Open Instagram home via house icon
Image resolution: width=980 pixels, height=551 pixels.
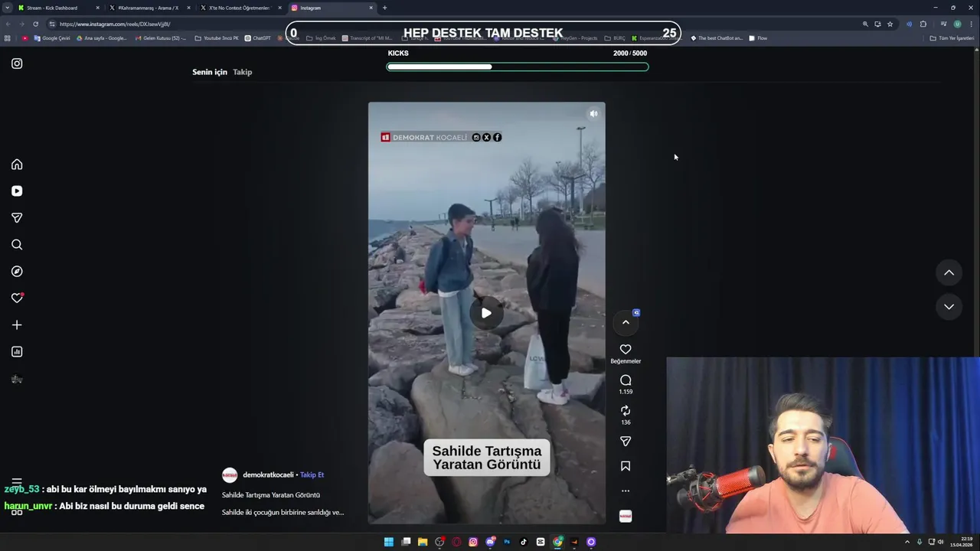tap(17, 165)
